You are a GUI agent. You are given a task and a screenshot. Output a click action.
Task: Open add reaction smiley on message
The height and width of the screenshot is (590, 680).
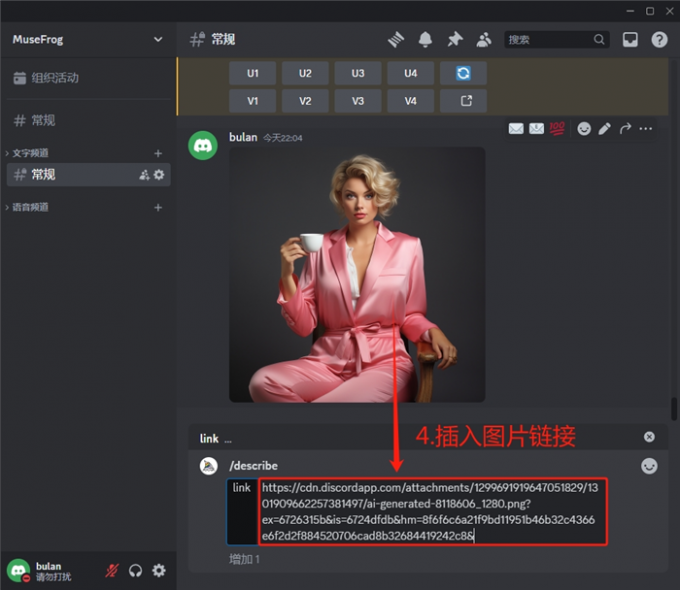pos(584,129)
